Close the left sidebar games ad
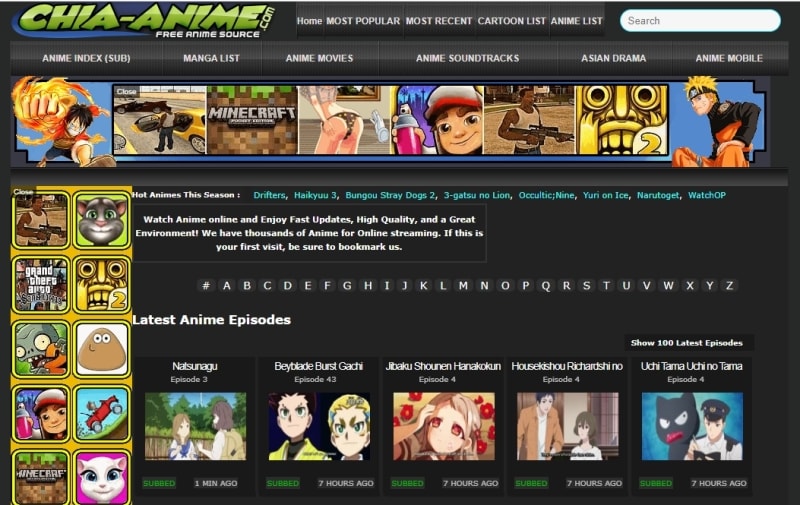 (22, 192)
